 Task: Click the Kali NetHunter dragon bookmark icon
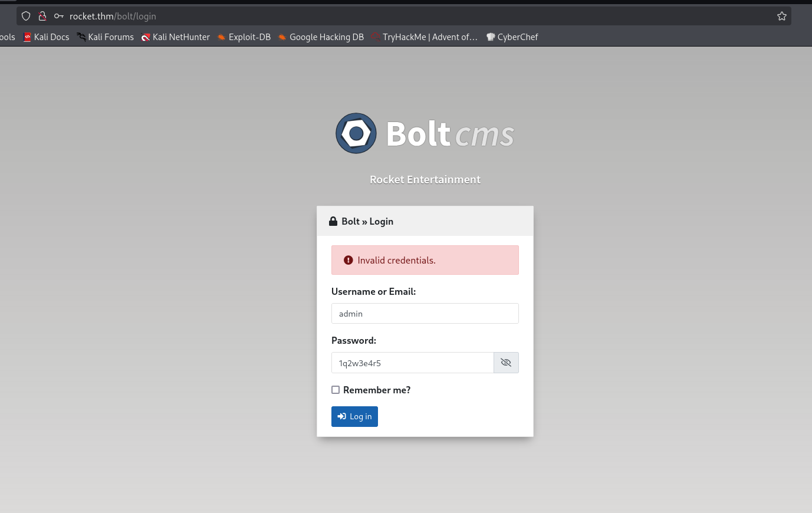pyautogui.click(x=146, y=37)
